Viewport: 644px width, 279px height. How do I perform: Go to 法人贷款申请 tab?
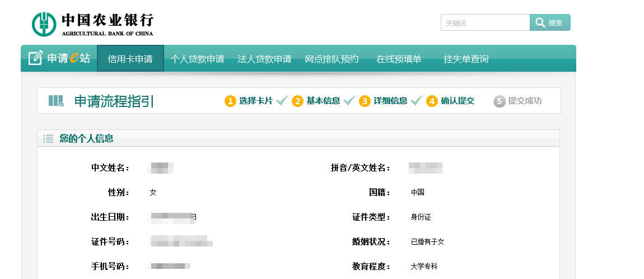pyautogui.click(x=264, y=59)
